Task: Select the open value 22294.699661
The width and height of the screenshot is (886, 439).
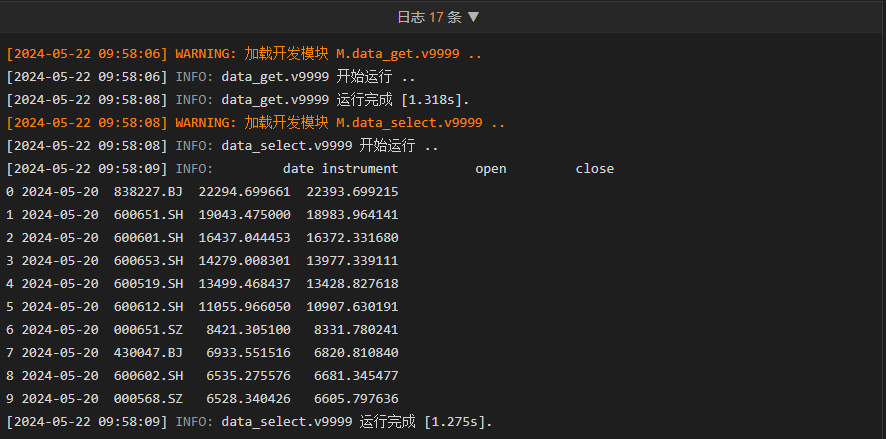Action: coord(244,192)
